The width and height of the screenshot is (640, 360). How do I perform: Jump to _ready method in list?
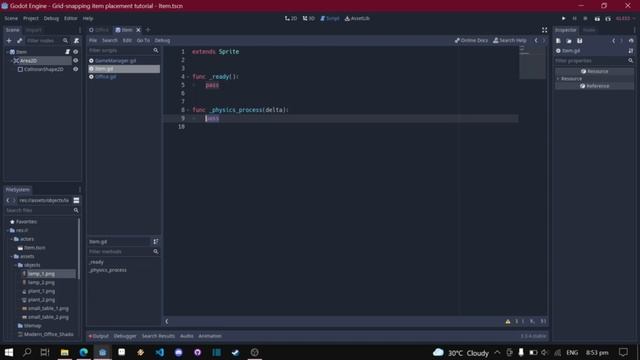pyautogui.click(x=96, y=262)
